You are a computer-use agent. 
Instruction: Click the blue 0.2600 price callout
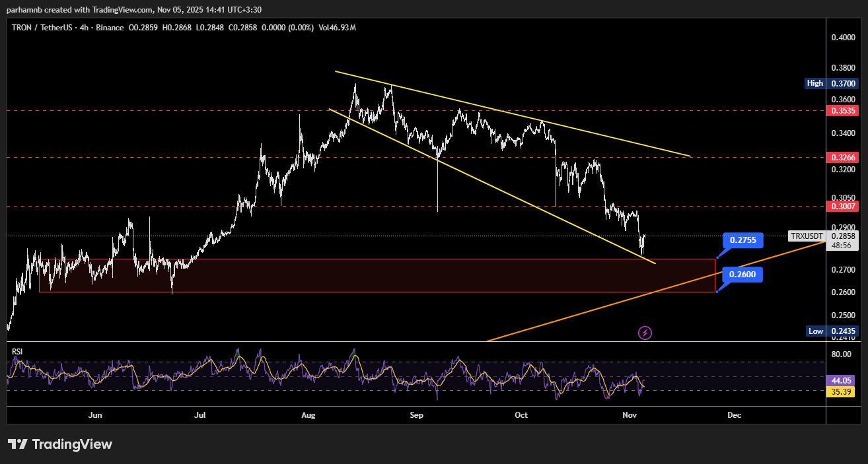[x=742, y=275]
